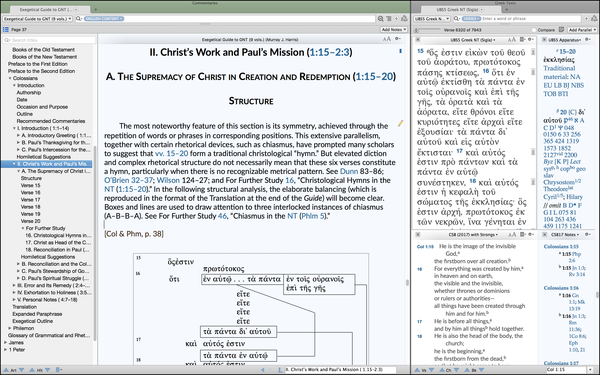The width and height of the screenshot is (600, 375).
Task: Collapse the Colossians tree node
Action: pos(10,78)
